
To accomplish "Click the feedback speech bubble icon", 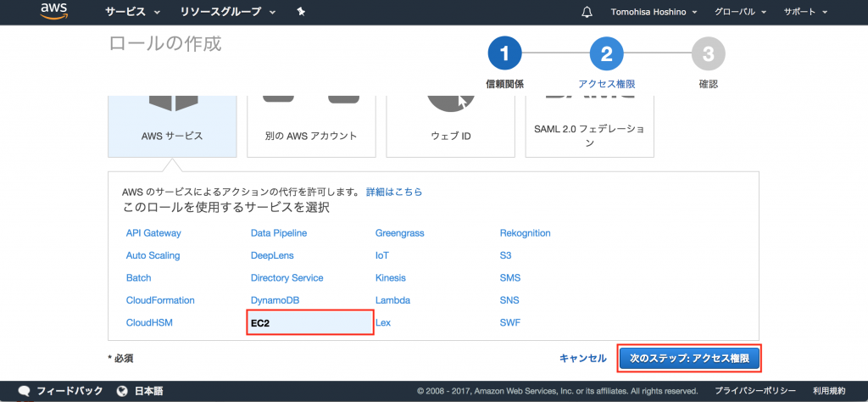I will 24,390.
